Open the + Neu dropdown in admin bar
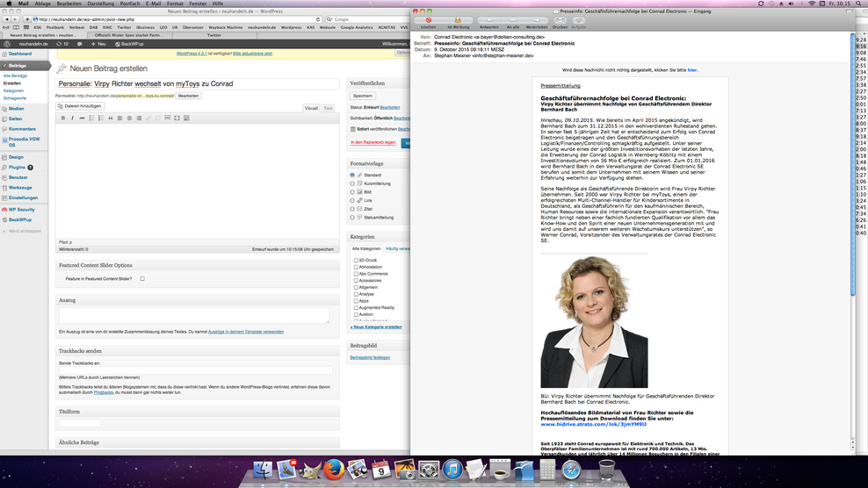Screen dimensions: 868x488 (x=98, y=44)
